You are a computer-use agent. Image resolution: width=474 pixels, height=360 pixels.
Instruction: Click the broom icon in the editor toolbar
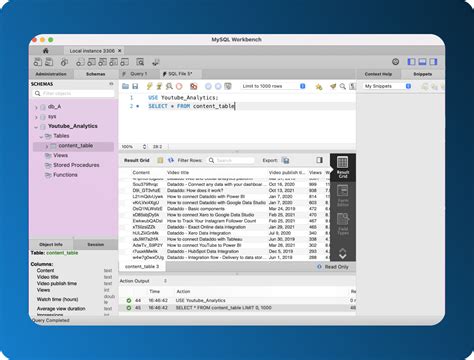pyautogui.click(x=333, y=86)
